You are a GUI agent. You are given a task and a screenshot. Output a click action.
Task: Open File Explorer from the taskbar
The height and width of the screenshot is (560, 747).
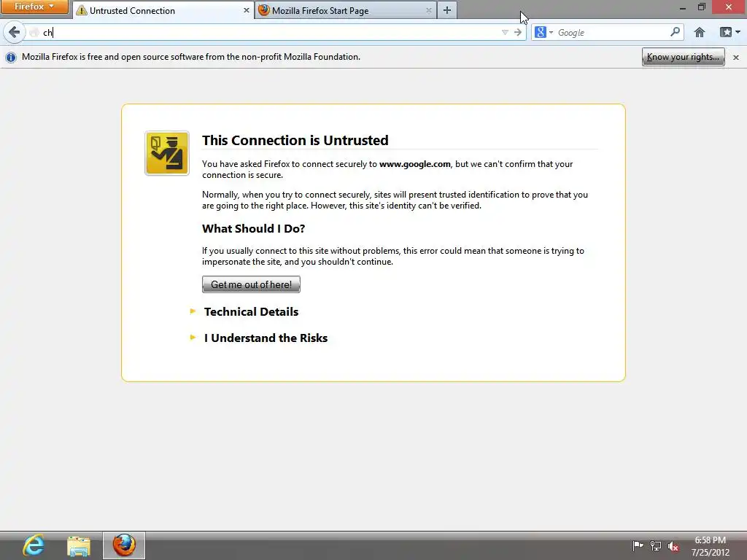point(79,545)
